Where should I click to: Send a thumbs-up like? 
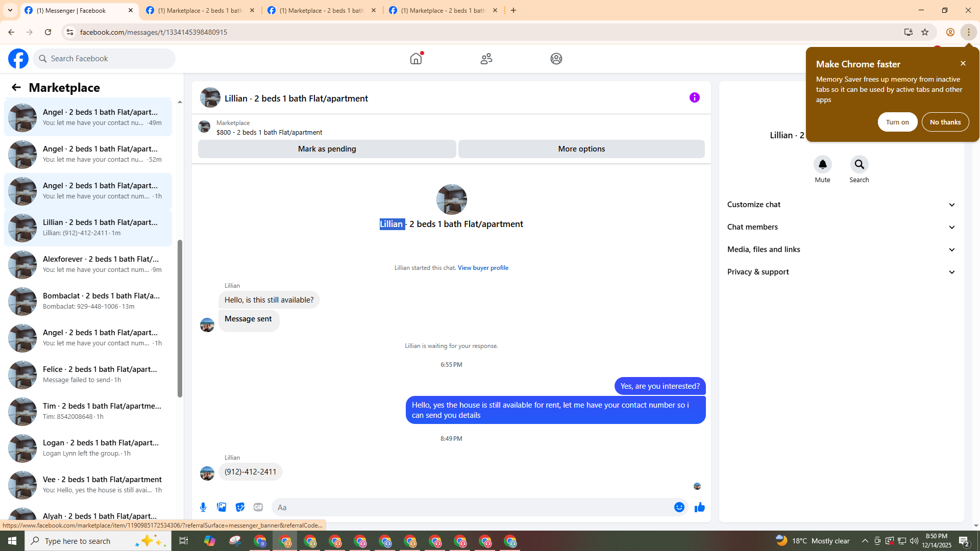click(x=699, y=507)
